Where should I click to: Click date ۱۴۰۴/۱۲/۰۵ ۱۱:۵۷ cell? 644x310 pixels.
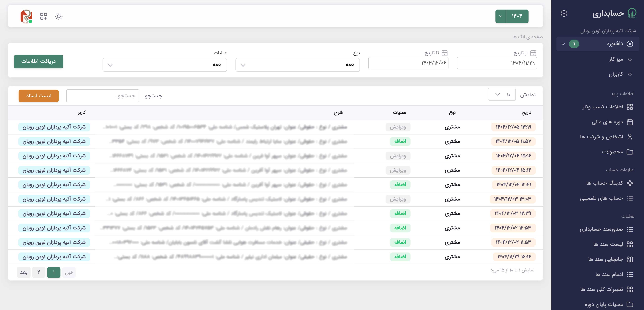[513, 141]
